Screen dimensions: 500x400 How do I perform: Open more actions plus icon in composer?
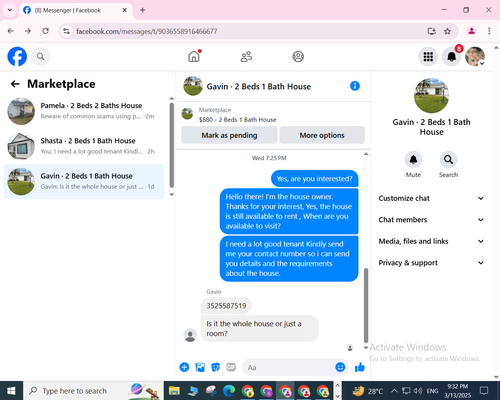coord(184,367)
